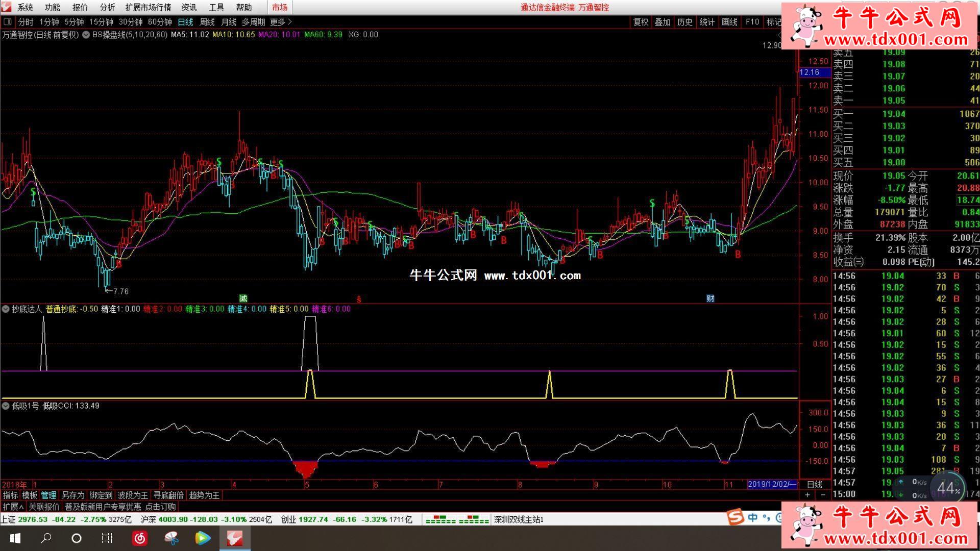This screenshot has height=551, width=980.
Task: Click the plus zoom button
Action: point(807,495)
